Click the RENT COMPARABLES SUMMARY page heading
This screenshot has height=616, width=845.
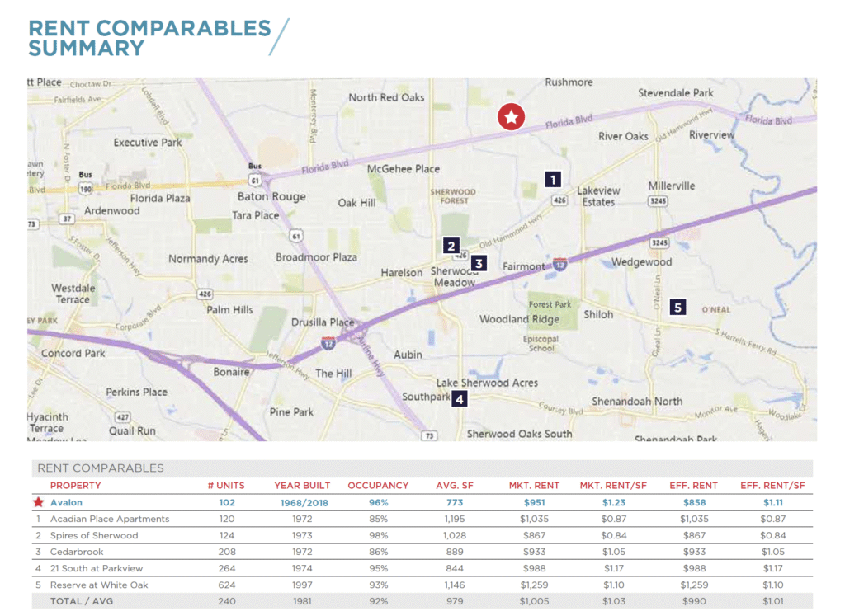coord(149,38)
